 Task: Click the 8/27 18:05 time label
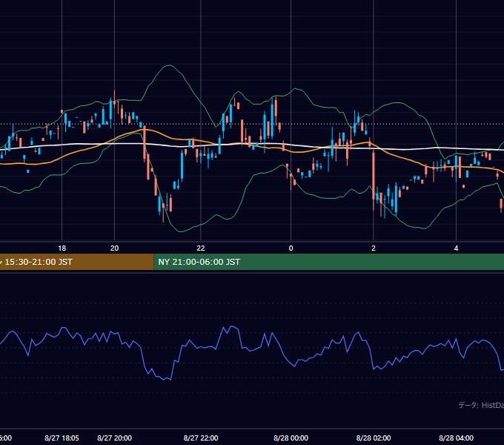(62, 438)
